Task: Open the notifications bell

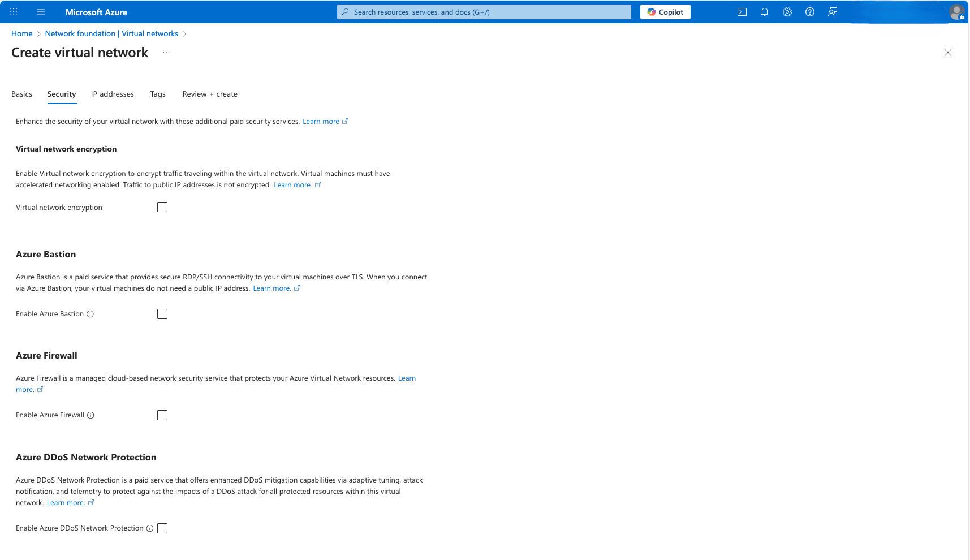Action: (x=764, y=11)
